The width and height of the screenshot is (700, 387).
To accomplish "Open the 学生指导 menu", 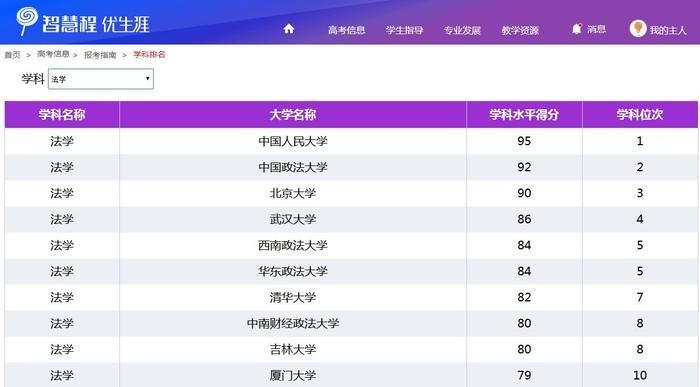I will tap(404, 30).
